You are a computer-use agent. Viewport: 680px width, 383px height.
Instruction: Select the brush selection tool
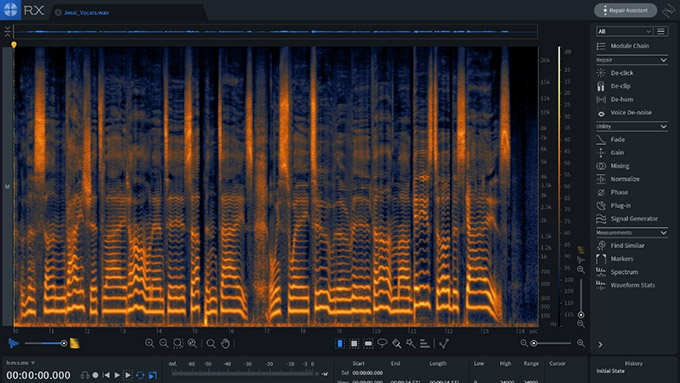[x=396, y=344]
